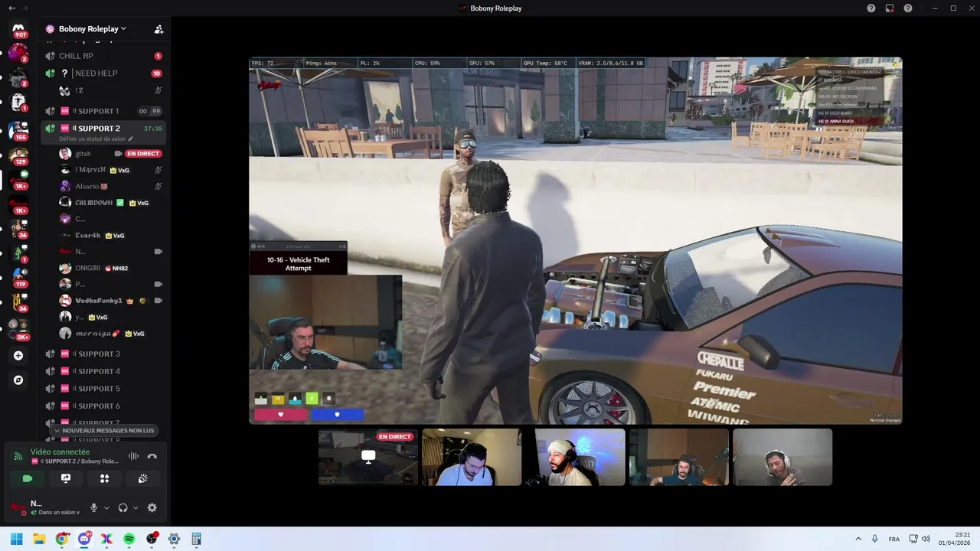
Task: Share your screen button
Action: [66, 478]
